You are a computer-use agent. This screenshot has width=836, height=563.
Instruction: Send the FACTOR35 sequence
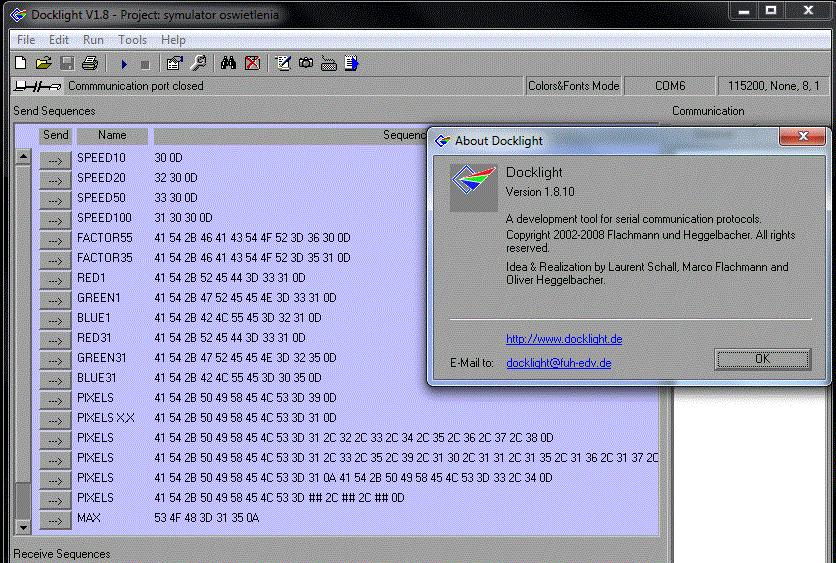55,261
